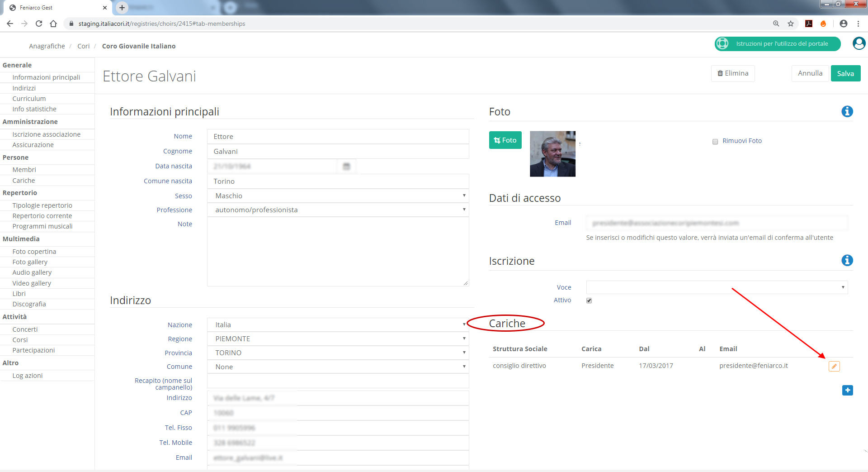Viewport: 868px width, 472px height.
Task: Click the green Salva button
Action: pos(845,73)
